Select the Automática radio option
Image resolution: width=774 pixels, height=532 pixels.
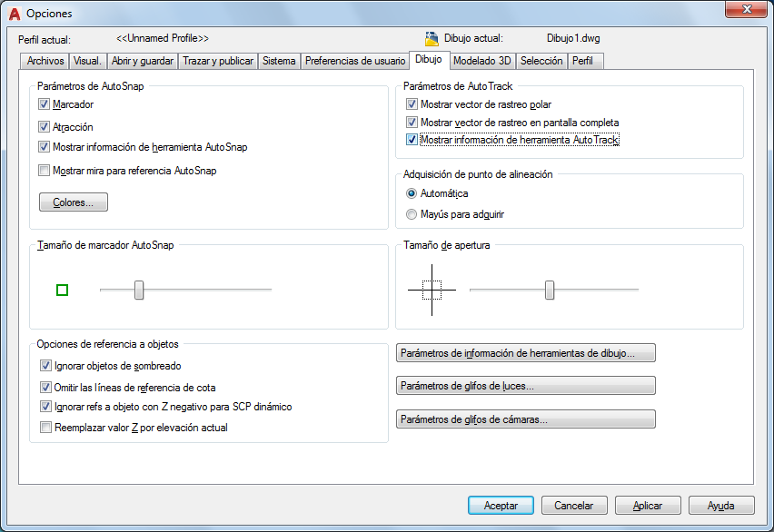[x=412, y=193]
